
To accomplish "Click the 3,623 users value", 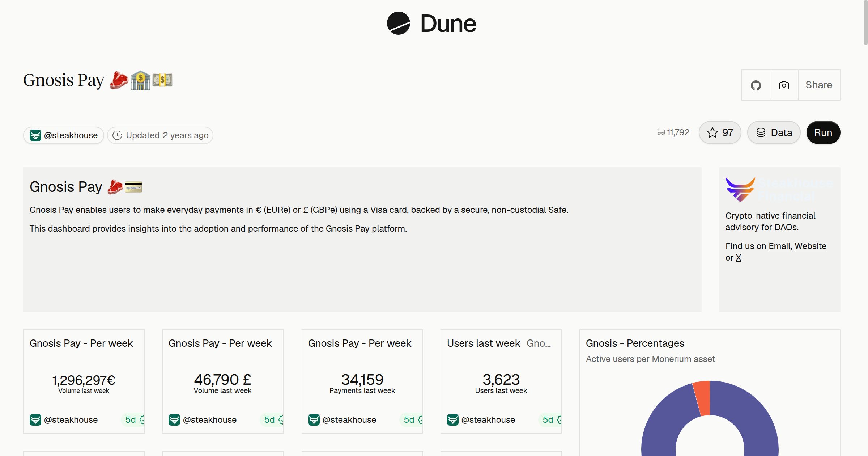I will point(501,380).
